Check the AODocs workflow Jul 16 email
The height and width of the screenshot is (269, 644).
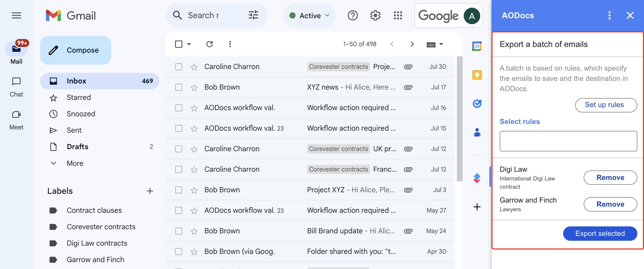178,108
